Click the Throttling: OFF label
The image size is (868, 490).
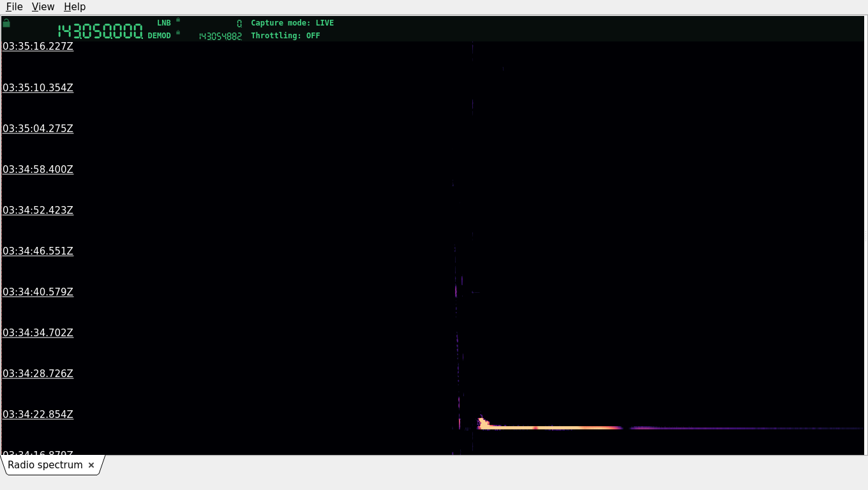(285, 36)
